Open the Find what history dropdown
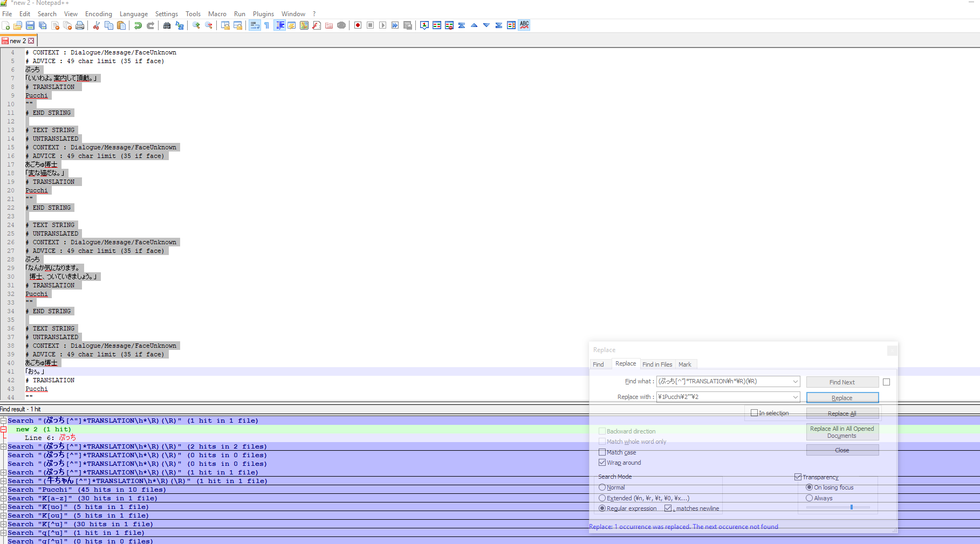 tap(795, 382)
